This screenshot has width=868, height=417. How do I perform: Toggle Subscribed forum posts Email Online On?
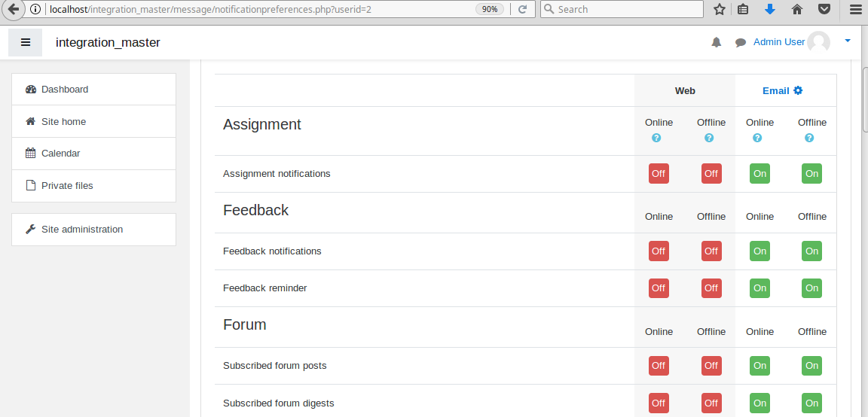760,366
